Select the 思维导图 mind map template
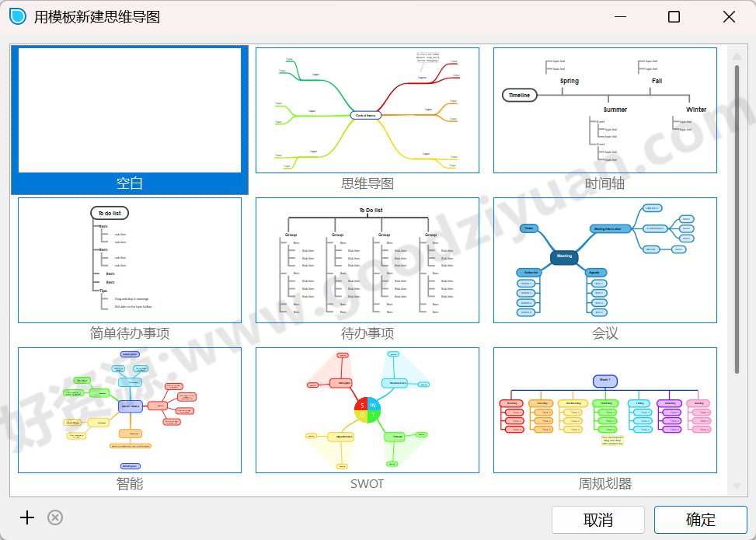The height and width of the screenshot is (540, 756). pyautogui.click(x=367, y=109)
